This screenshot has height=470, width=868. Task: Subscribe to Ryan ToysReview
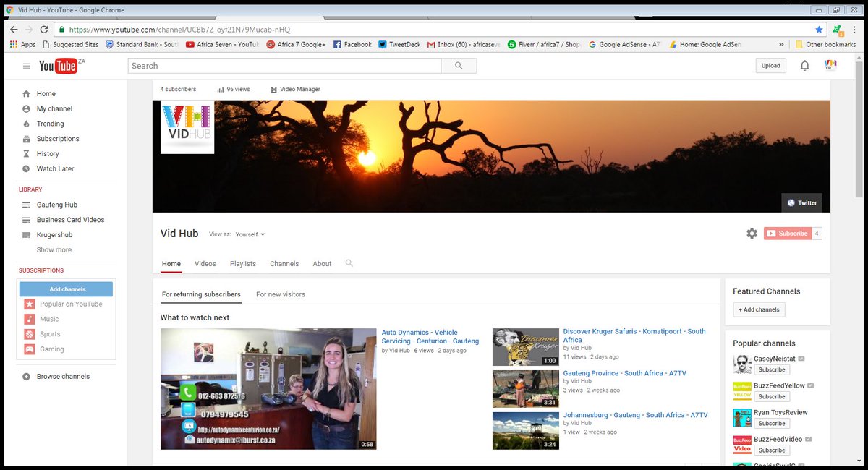click(772, 423)
